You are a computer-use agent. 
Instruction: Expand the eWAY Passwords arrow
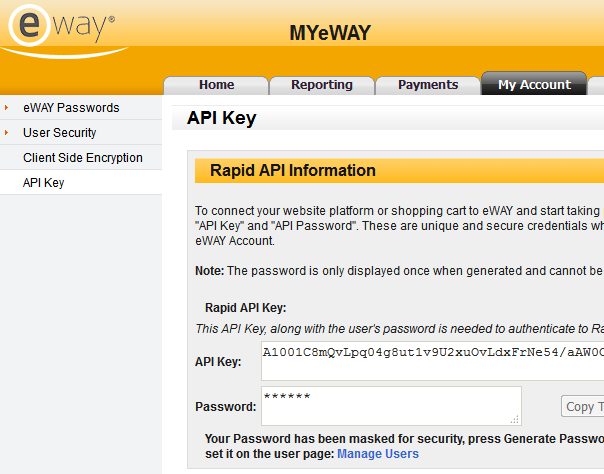pyautogui.click(x=7, y=108)
